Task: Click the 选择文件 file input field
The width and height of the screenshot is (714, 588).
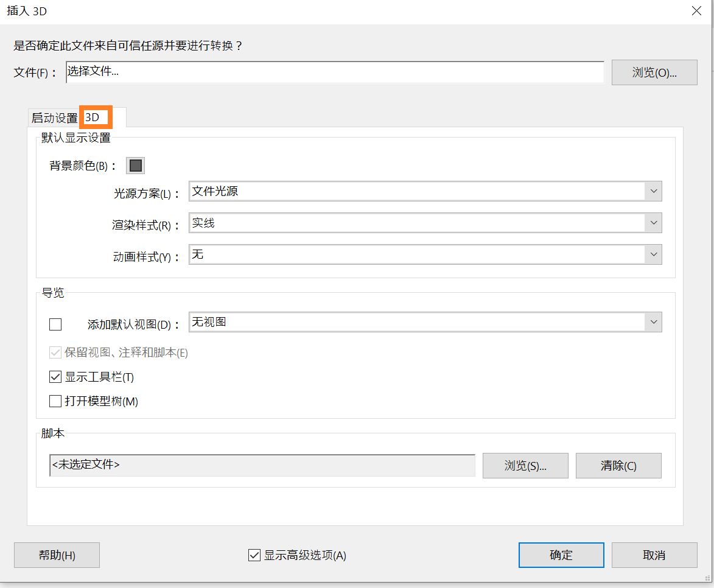Action: click(335, 72)
